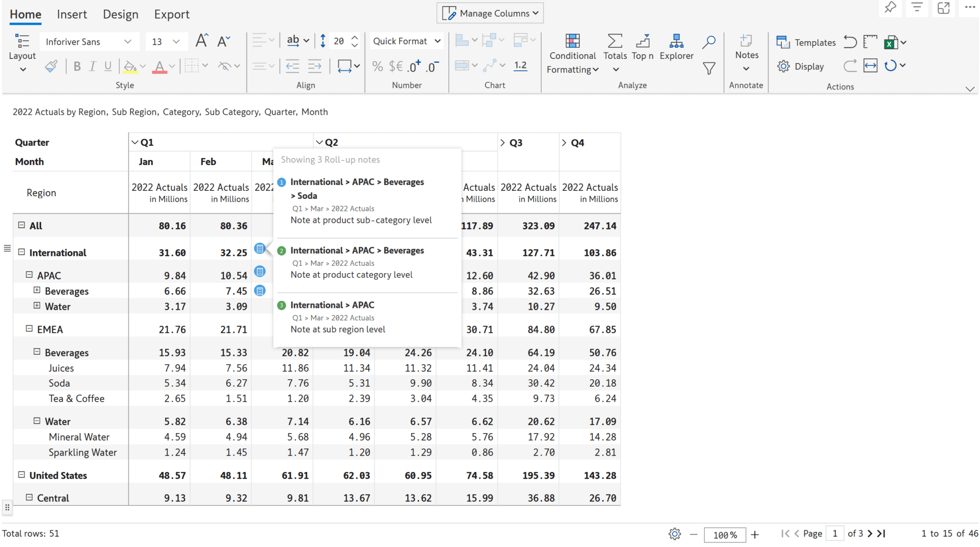
Task: Increase decimal places
Action: 414,66
